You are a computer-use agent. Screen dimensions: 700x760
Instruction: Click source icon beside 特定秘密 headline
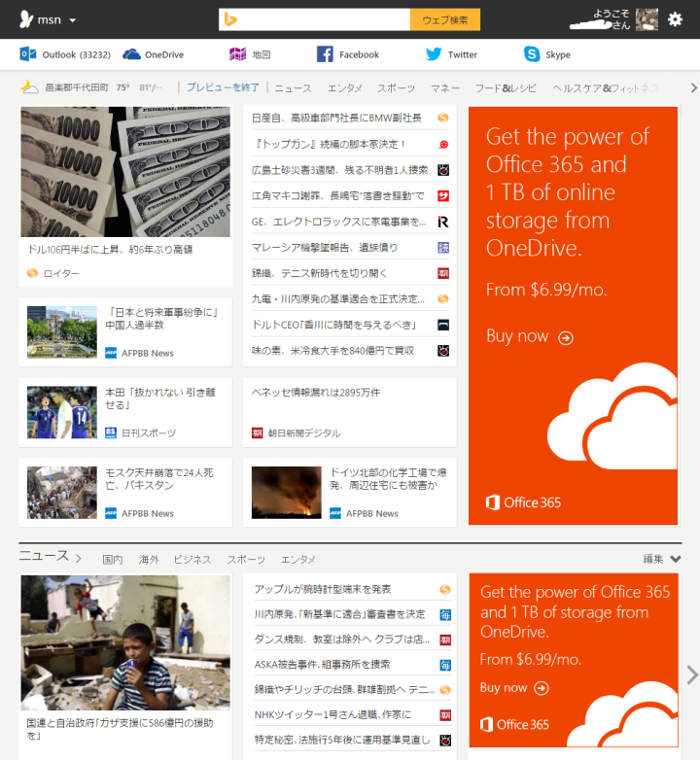coord(445,741)
